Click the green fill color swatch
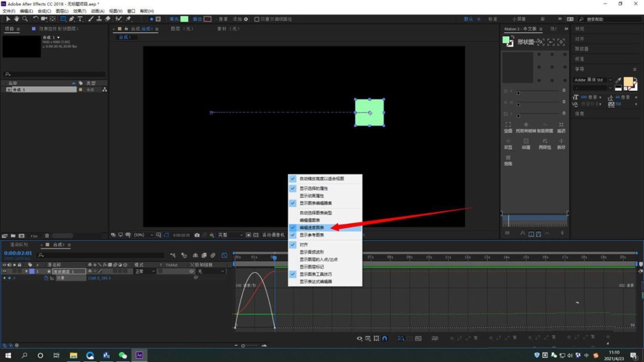644x362 pixels. point(184,19)
